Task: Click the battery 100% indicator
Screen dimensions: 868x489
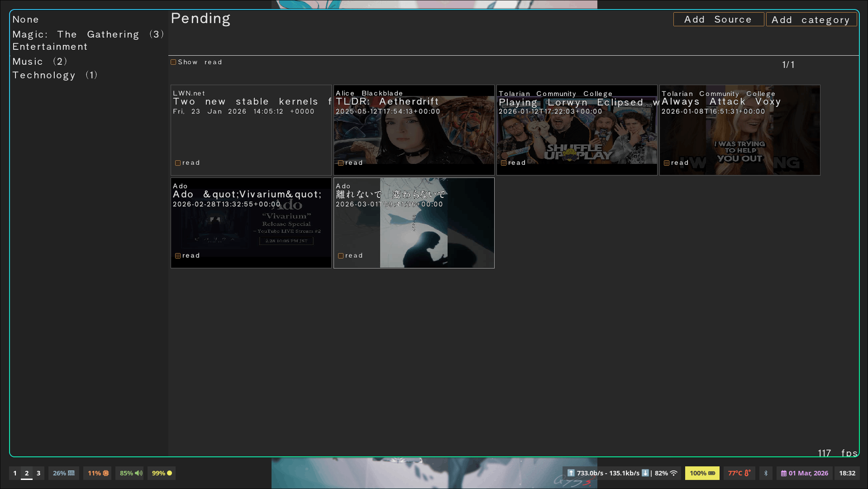Action: click(702, 473)
